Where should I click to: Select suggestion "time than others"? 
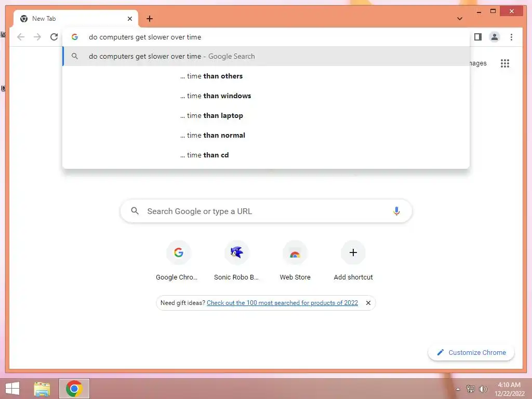(266, 76)
